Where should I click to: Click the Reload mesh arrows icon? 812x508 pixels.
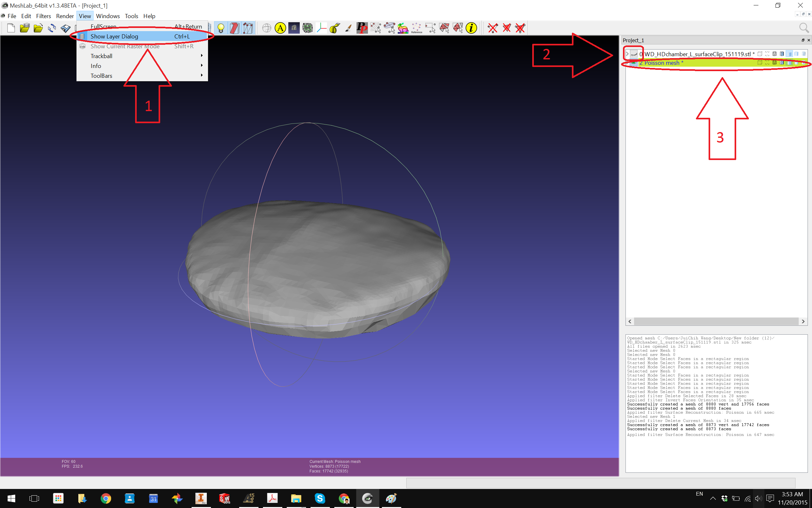pyautogui.click(x=52, y=28)
